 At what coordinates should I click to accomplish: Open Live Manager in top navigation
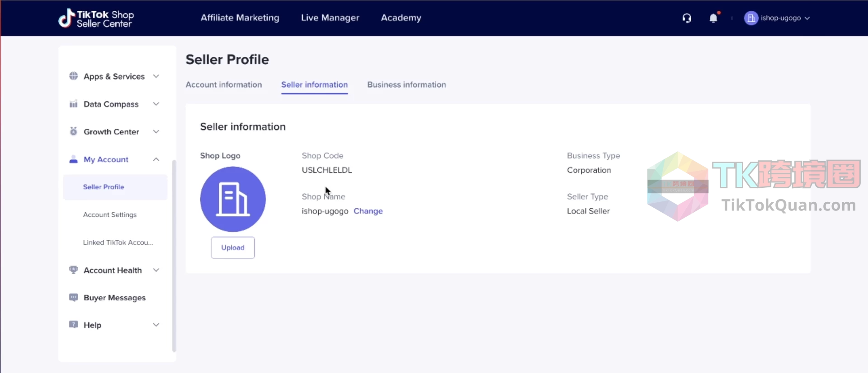330,18
